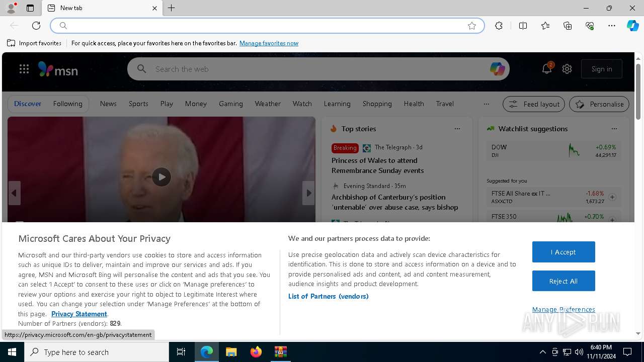Show the previous carousel slide
This screenshot has width=644, height=362.
(14, 193)
